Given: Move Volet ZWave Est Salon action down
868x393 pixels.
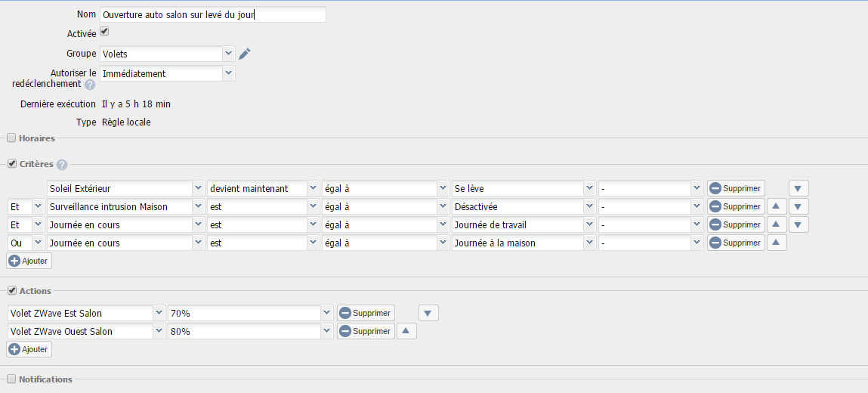Looking at the screenshot, I should point(428,313).
